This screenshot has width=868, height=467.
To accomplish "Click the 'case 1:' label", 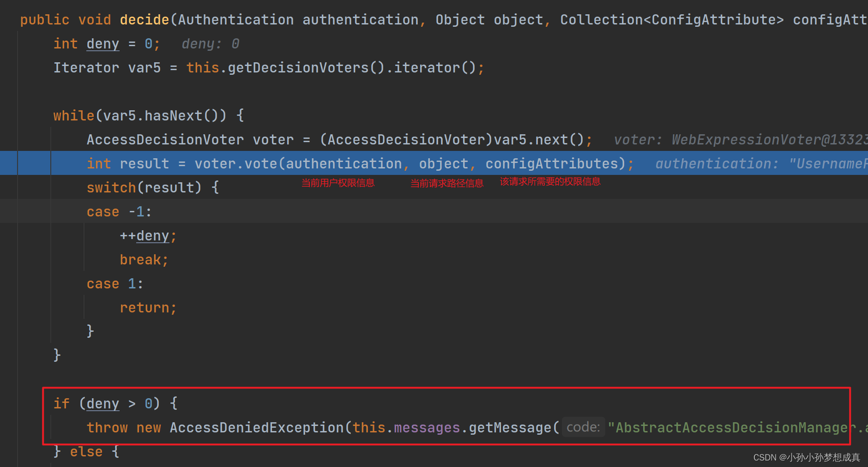I will pos(115,284).
